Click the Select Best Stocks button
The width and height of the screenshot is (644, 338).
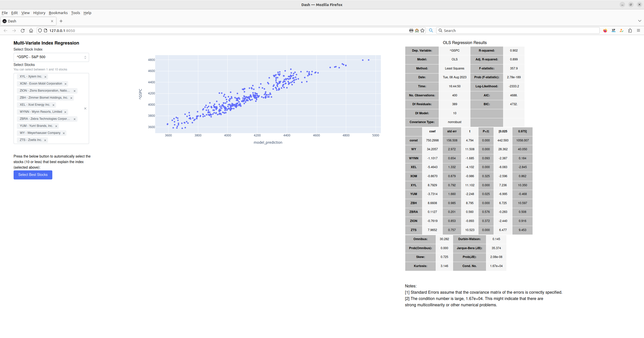[x=33, y=174]
